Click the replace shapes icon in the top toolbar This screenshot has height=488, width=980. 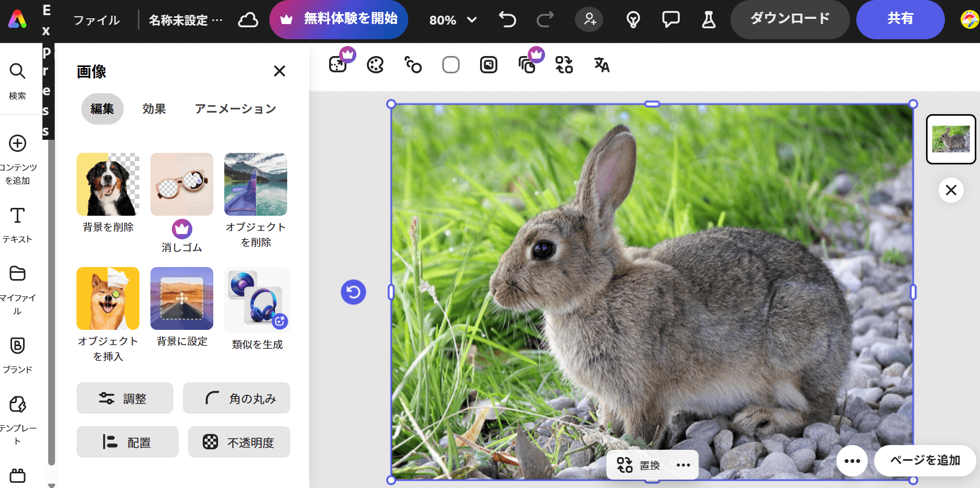[x=564, y=65]
